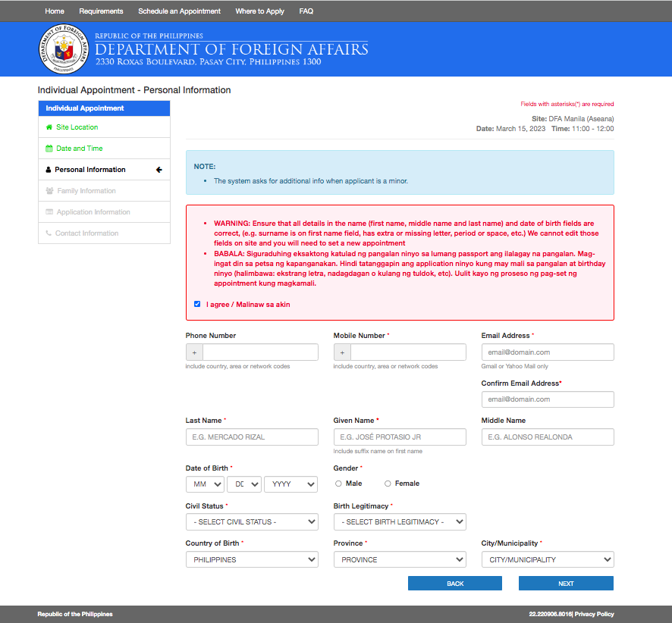
Task: Click the person icon beside Personal Information
Action: (49, 170)
